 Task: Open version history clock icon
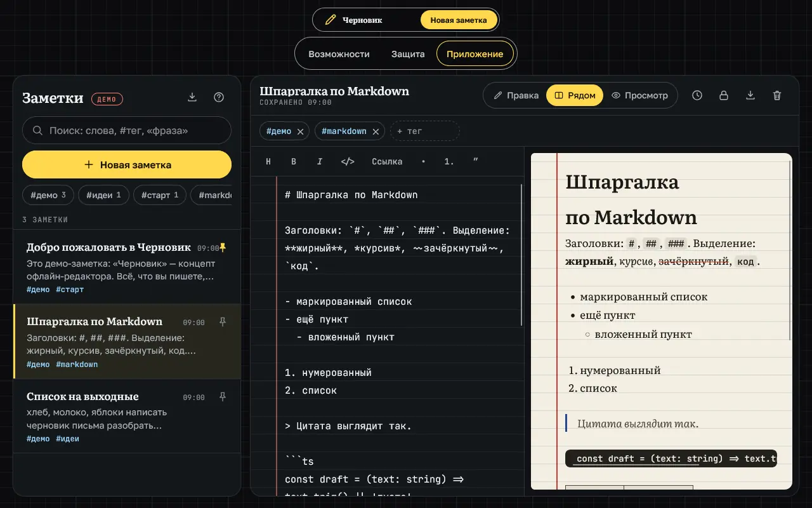click(x=697, y=95)
